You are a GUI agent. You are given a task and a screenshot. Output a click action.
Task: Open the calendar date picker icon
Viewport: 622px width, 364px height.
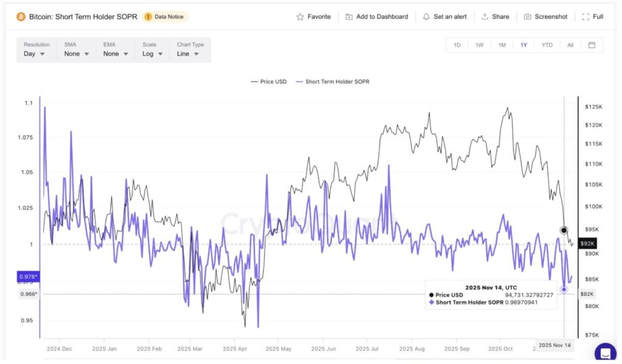pyautogui.click(x=592, y=45)
